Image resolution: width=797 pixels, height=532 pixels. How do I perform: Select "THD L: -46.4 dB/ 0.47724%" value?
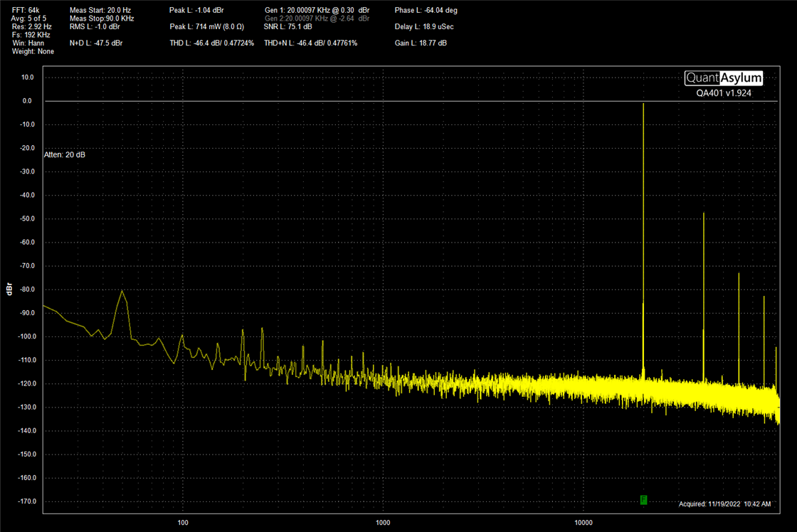pyautogui.click(x=212, y=43)
